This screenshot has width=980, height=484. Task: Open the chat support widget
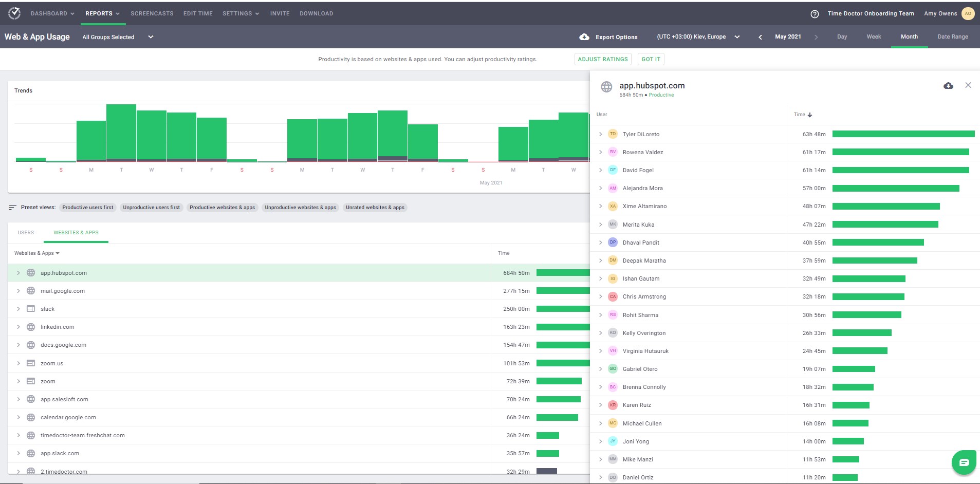pyautogui.click(x=964, y=462)
